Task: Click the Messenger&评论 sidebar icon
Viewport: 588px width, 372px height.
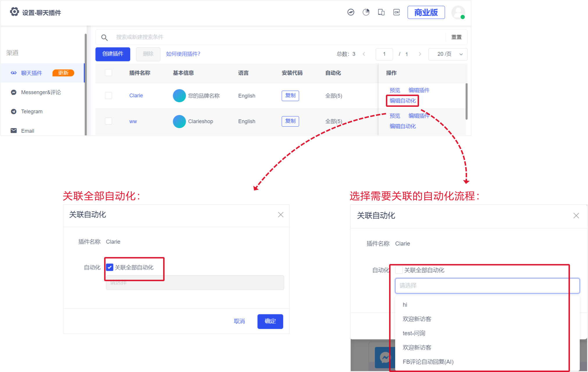Action: pyautogui.click(x=13, y=92)
